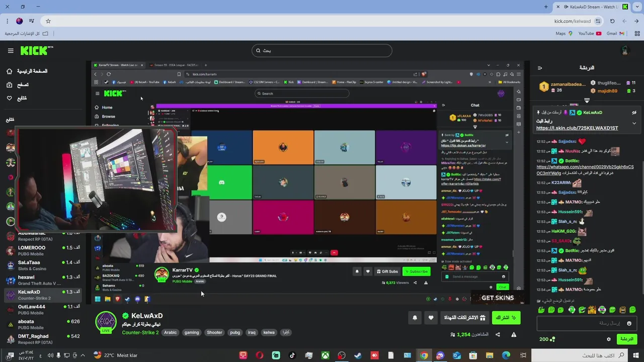Open the OutLaw444 channel in the sidebar
This screenshot has width=644, height=362.
click(x=42, y=310)
